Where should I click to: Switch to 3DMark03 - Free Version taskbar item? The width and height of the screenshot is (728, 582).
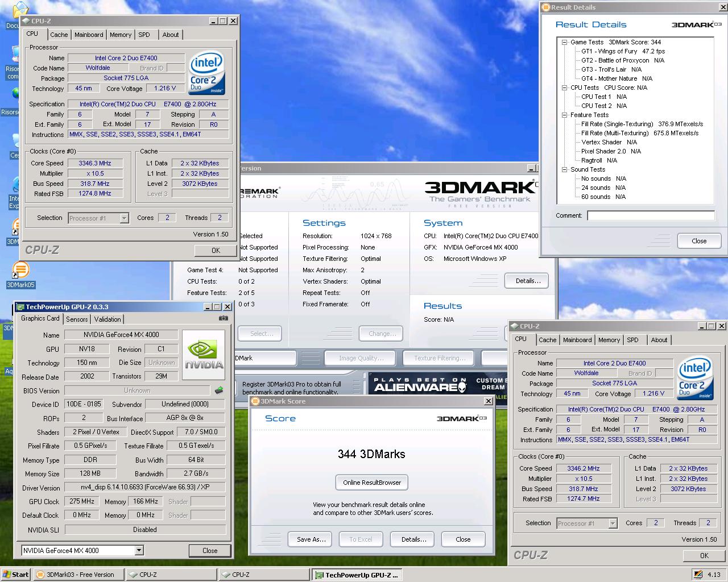pos(79,575)
